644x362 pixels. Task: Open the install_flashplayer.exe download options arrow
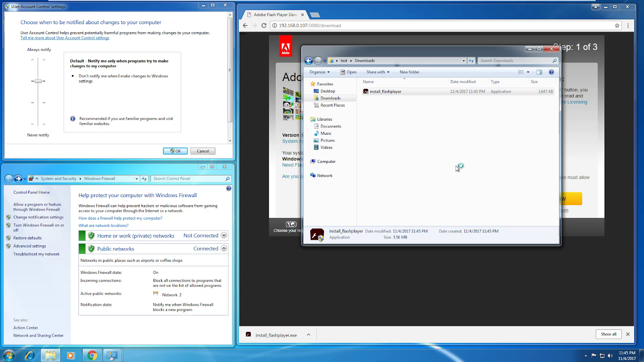tap(308, 335)
